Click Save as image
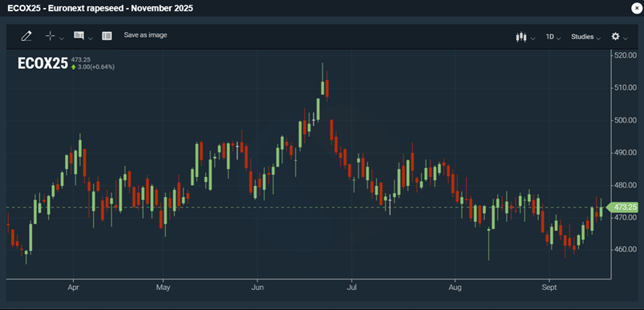Screen dimensions: 644x310 click(x=145, y=35)
